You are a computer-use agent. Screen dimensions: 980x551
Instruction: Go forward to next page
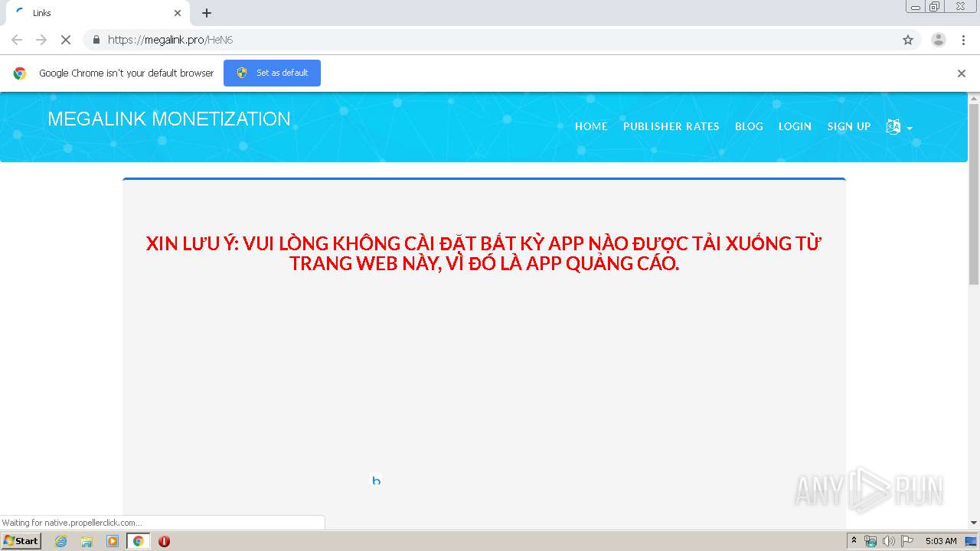click(x=41, y=40)
